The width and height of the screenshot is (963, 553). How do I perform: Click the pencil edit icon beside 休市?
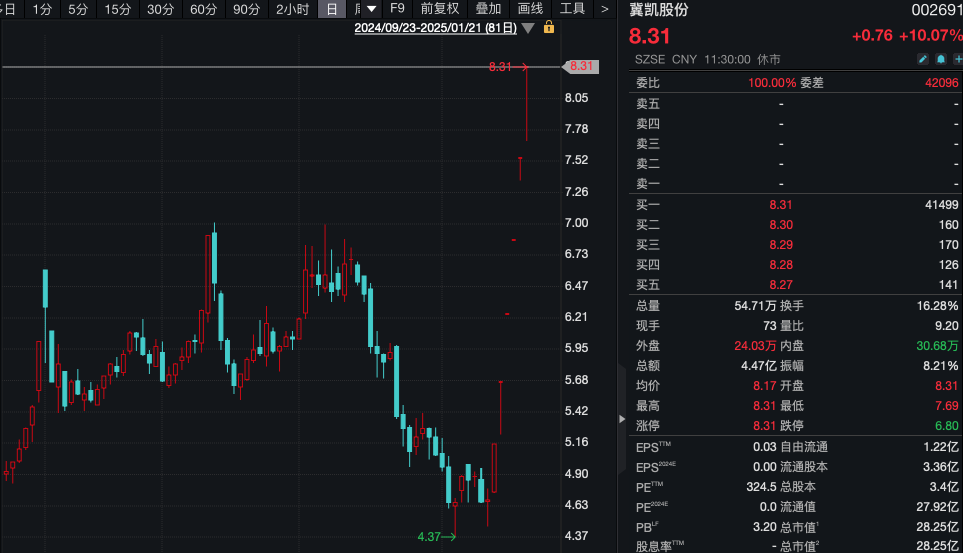click(922, 59)
